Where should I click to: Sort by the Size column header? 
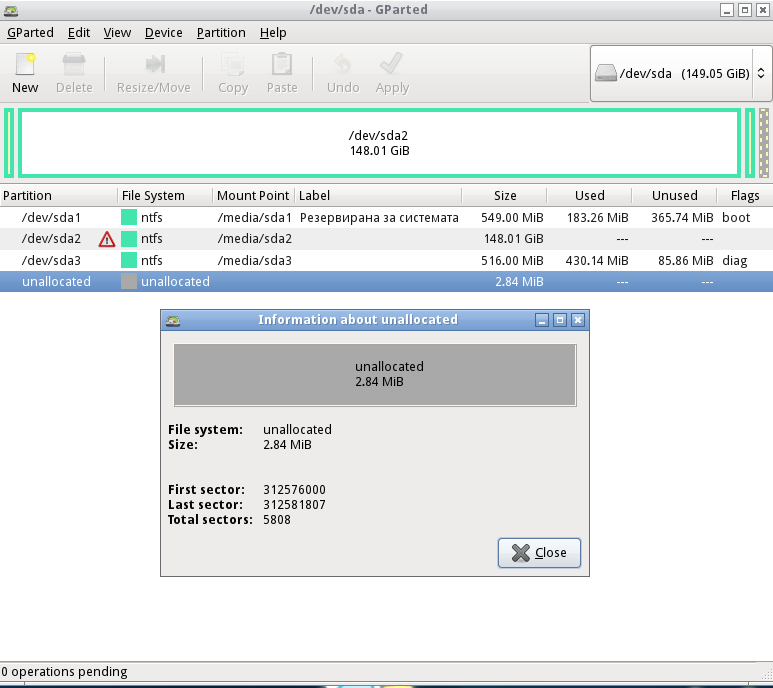pos(504,196)
